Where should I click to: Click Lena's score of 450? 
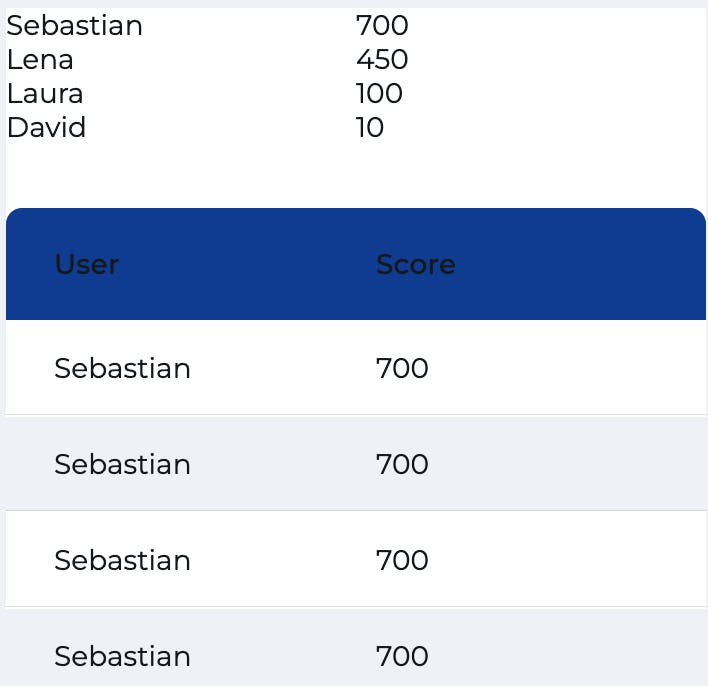382,60
